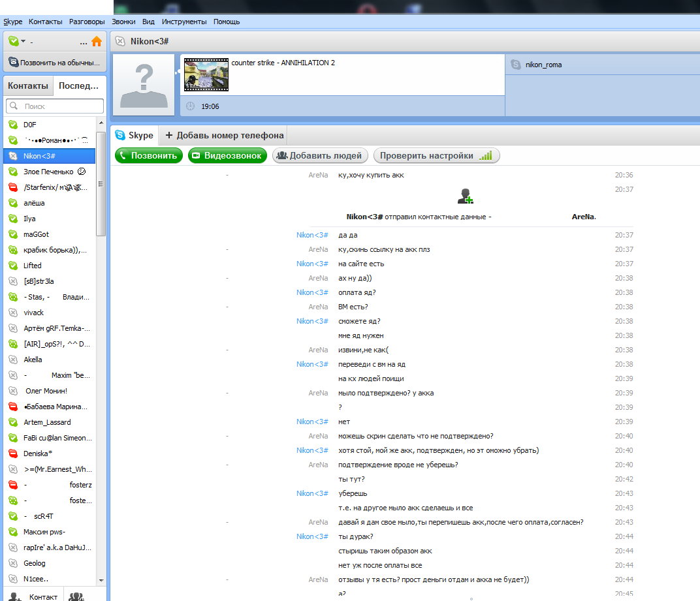Click online status icon for maGGot

[13, 234]
